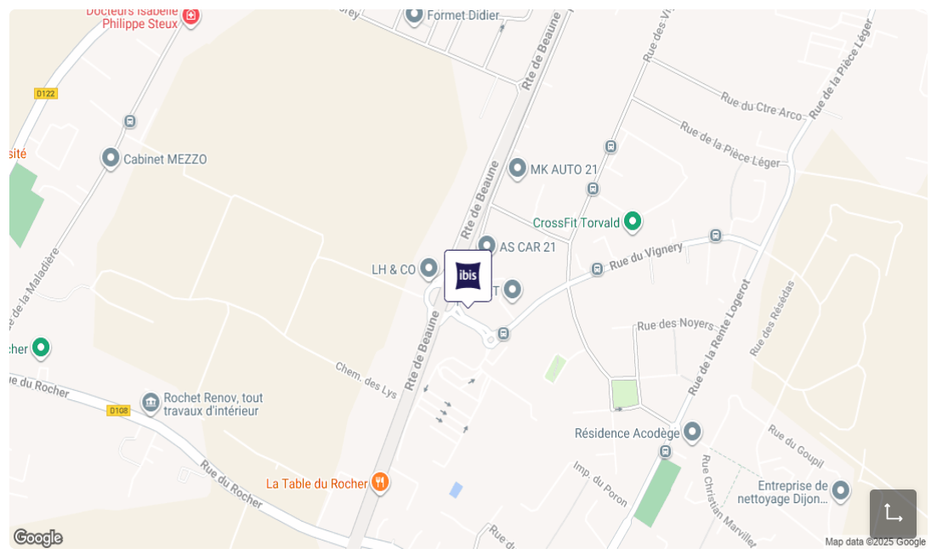The width and height of the screenshot is (937, 560).
Task: Select the MK AUTO 21 map pin
Action: pos(518,169)
